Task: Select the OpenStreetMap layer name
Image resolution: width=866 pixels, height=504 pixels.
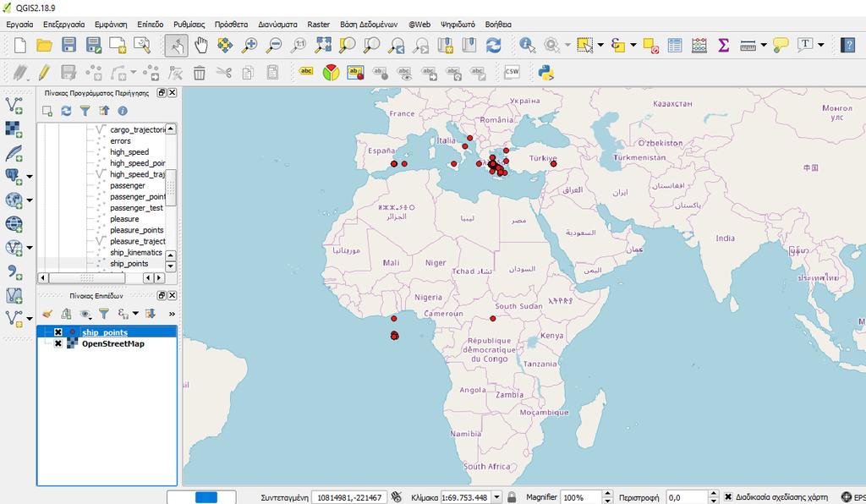Action: (113, 343)
